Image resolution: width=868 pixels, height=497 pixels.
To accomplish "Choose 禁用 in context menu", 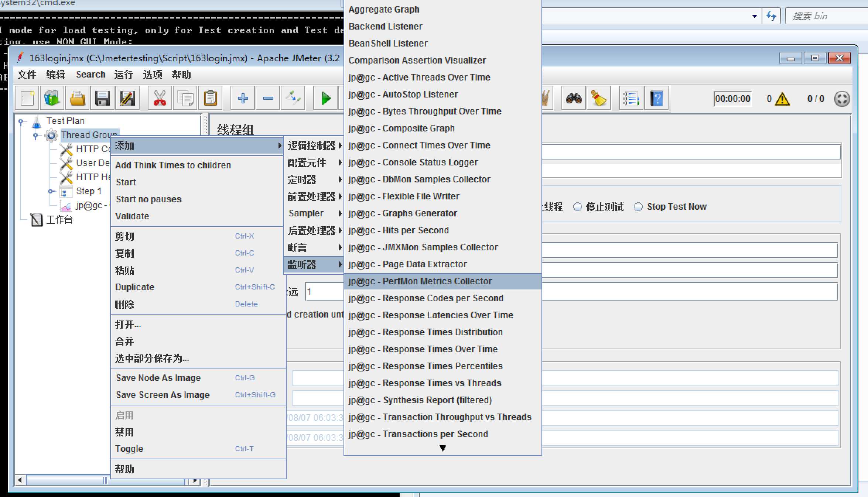I will [x=198, y=432].
